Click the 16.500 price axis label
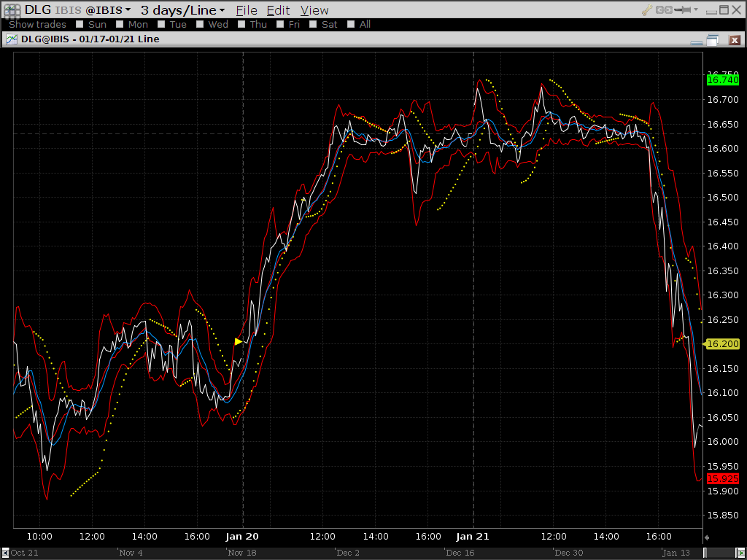Viewport: 747px width, 560px height. pyautogui.click(x=723, y=197)
